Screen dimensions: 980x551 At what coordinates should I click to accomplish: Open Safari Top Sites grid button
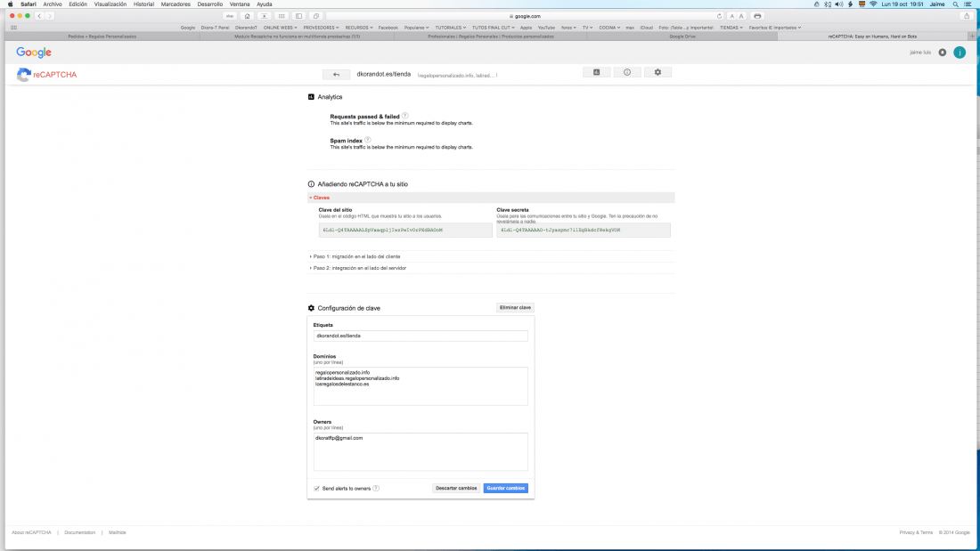click(x=282, y=16)
